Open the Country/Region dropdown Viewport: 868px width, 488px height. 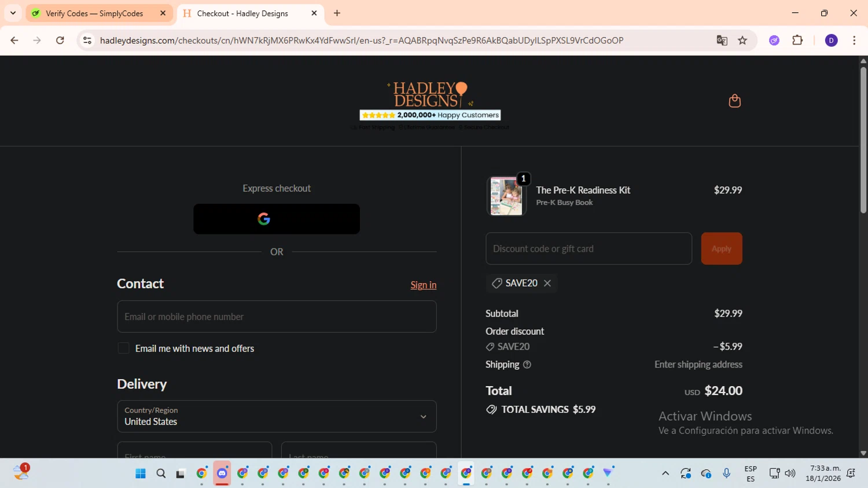tap(277, 416)
